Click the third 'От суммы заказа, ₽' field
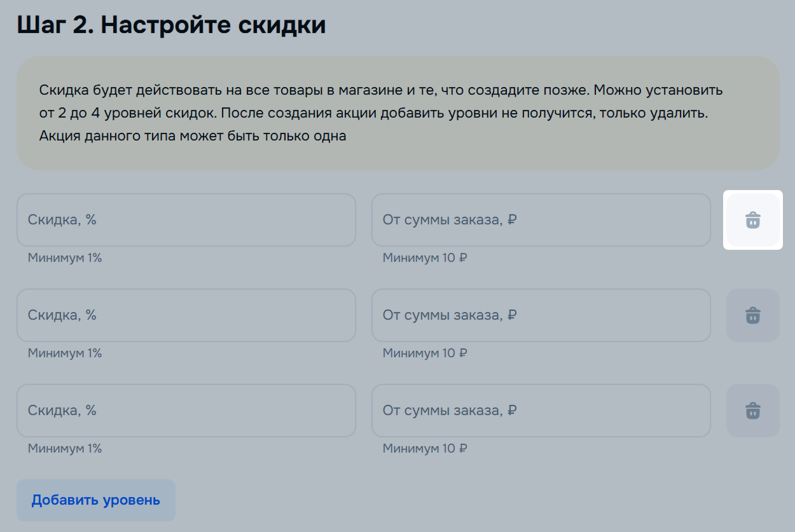 click(x=541, y=411)
